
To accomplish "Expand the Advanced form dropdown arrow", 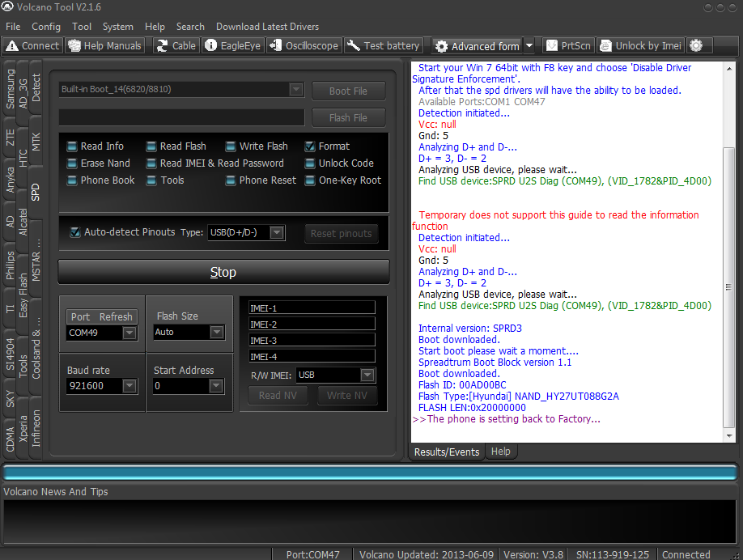I will (x=529, y=46).
